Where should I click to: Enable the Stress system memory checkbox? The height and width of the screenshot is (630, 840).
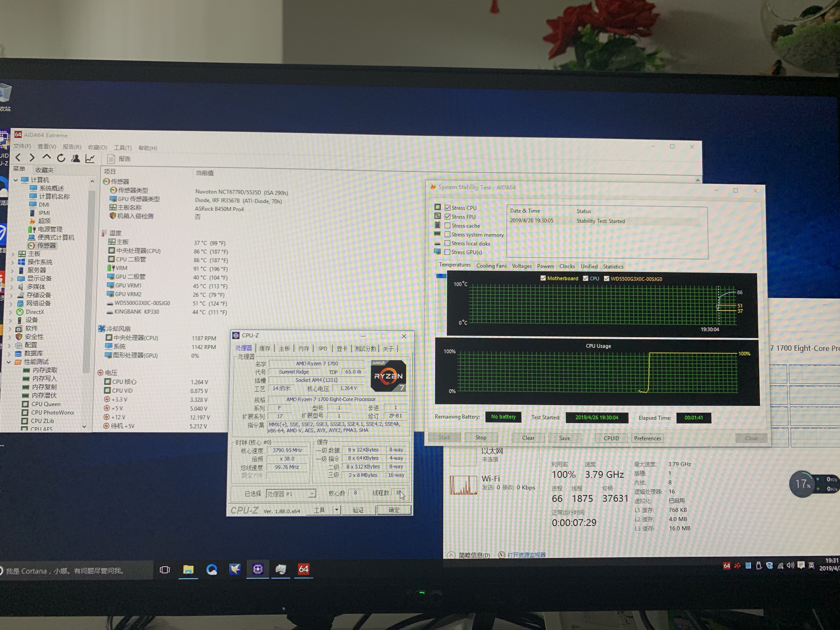[x=448, y=234]
